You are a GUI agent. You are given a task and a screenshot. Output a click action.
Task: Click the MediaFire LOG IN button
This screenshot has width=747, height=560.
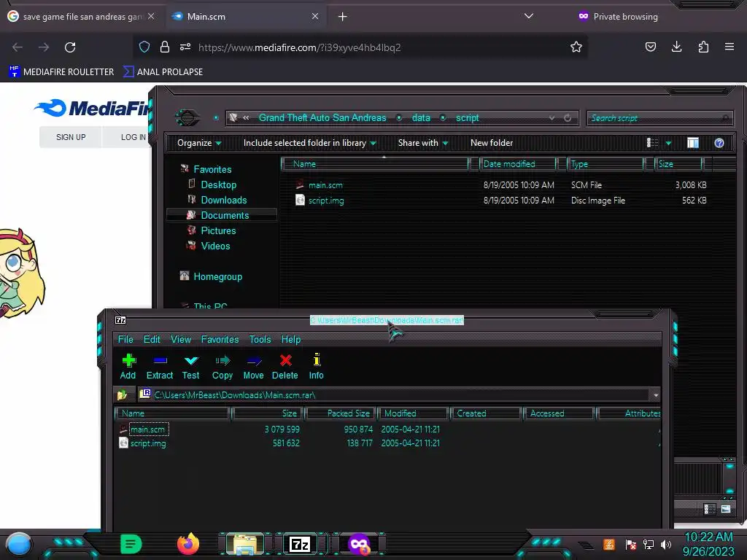133,137
